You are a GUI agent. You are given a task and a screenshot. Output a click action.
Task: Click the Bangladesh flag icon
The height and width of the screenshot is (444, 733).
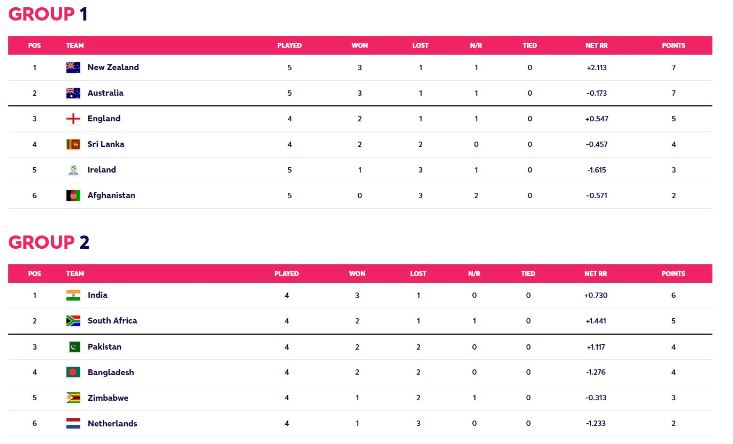(73, 372)
